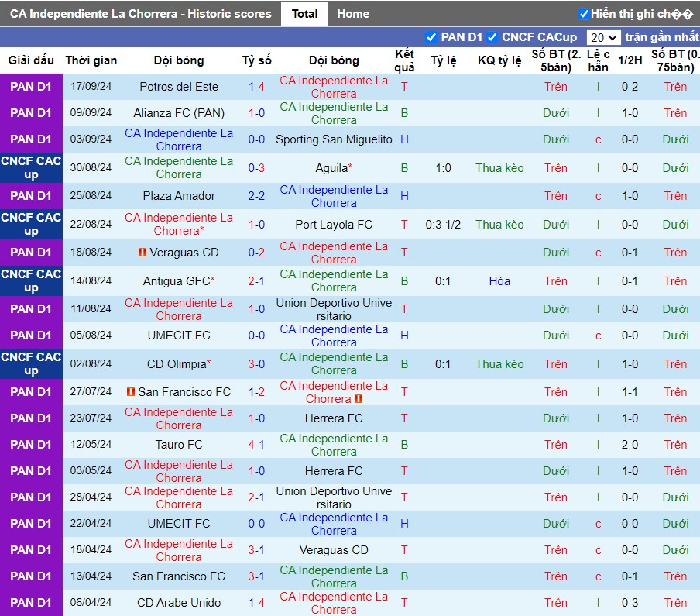
Task: Click the red card icon beside San Francisco FC
Action: [x=131, y=392]
